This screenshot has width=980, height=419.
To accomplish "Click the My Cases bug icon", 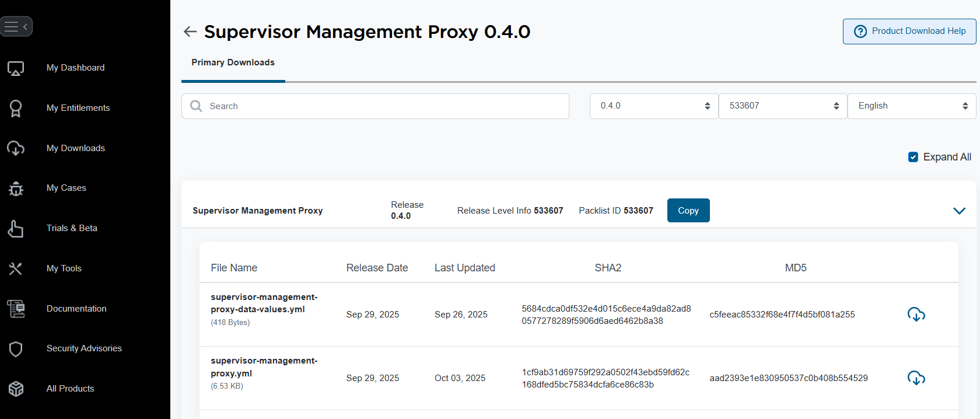I will (16, 188).
